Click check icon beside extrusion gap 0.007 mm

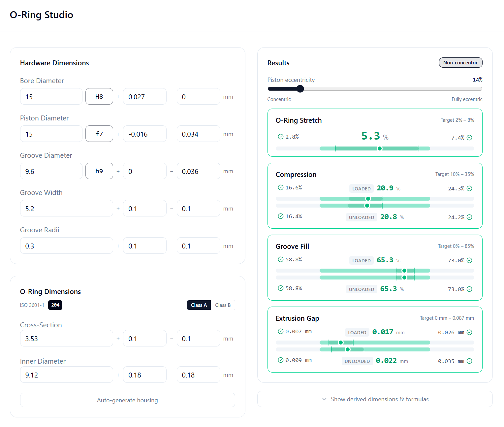click(x=280, y=331)
